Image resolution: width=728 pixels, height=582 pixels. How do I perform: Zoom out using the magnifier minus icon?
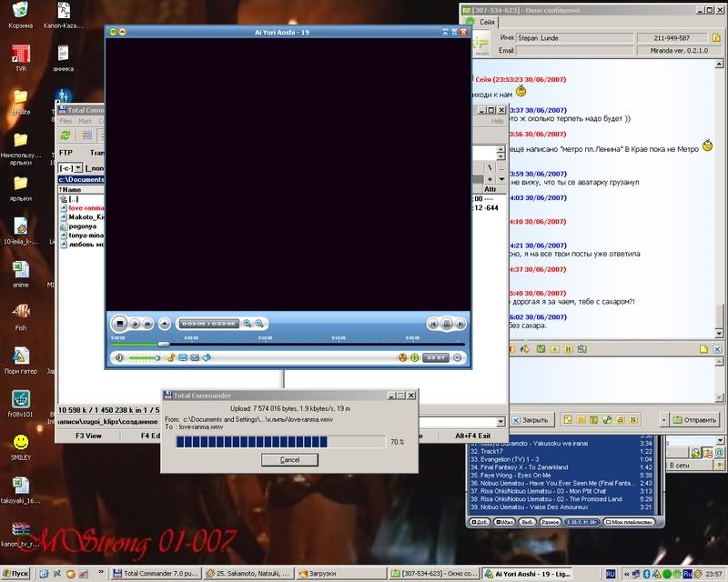pos(259,324)
